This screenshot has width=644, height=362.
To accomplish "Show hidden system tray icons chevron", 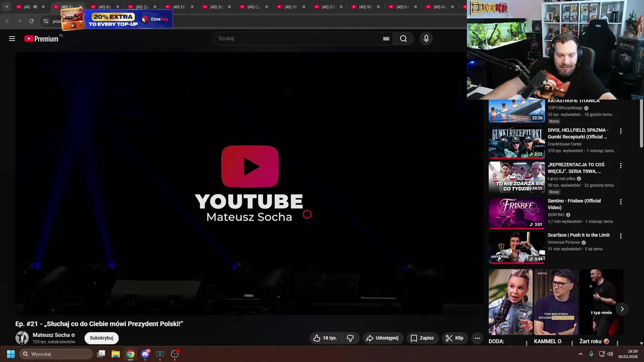I will click(x=580, y=354).
